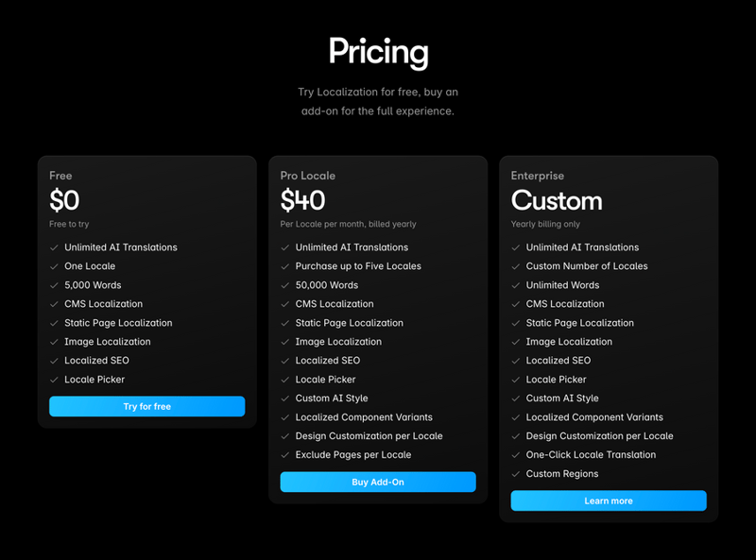Click the Pricing page heading
Image resolution: width=756 pixels, height=560 pixels.
coord(378,54)
